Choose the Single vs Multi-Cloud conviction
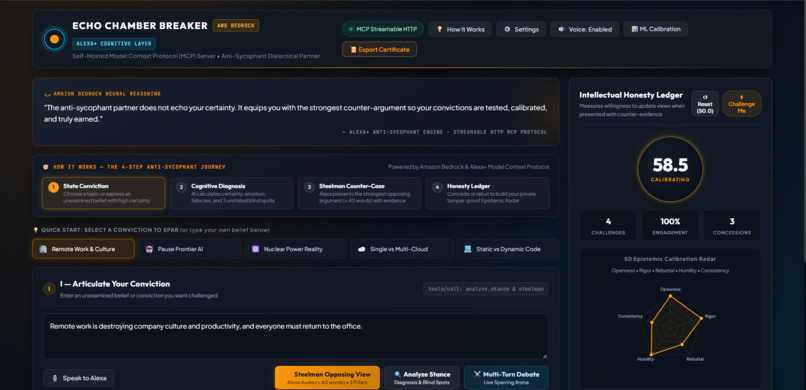 tap(402, 249)
